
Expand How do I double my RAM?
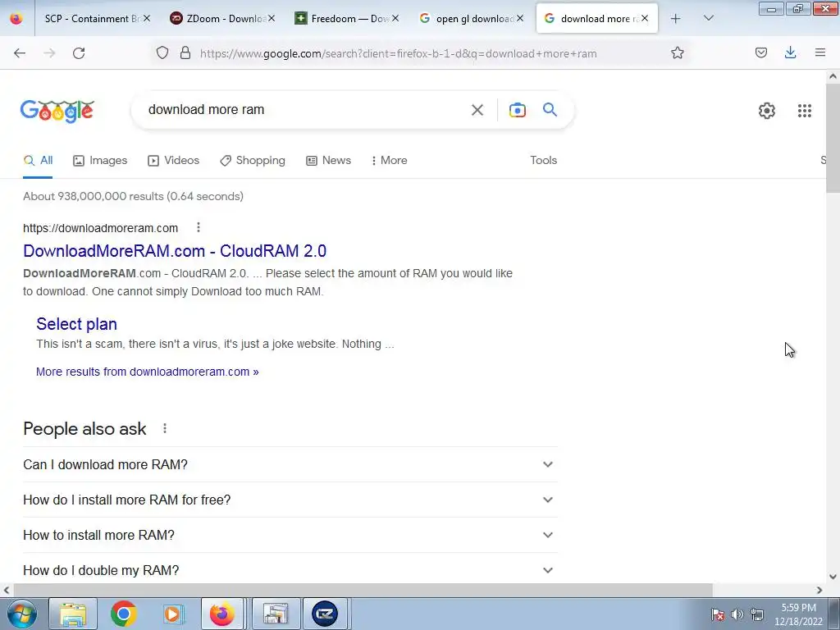coord(290,570)
